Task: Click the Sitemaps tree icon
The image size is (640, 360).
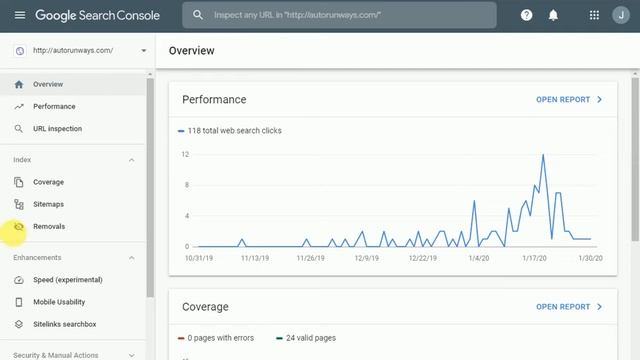Action: 19,204
